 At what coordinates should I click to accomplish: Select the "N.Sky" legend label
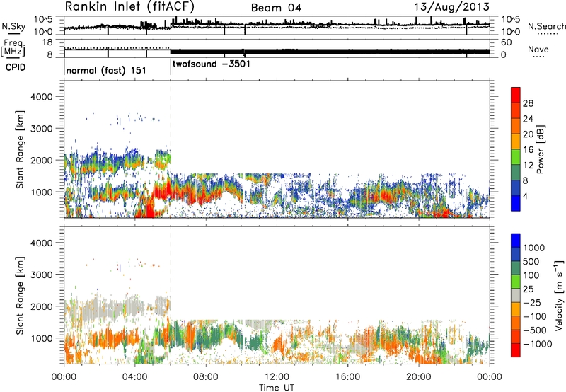point(13,26)
